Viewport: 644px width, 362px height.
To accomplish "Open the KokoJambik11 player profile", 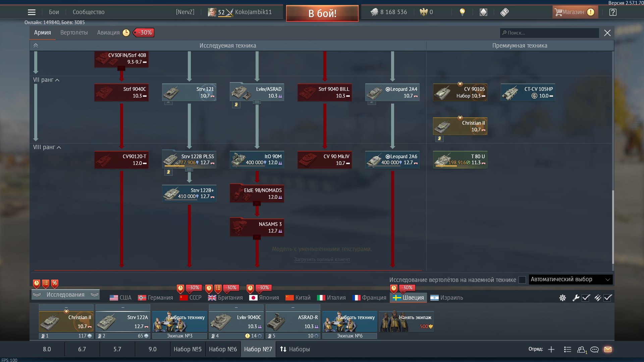I will pos(253,12).
